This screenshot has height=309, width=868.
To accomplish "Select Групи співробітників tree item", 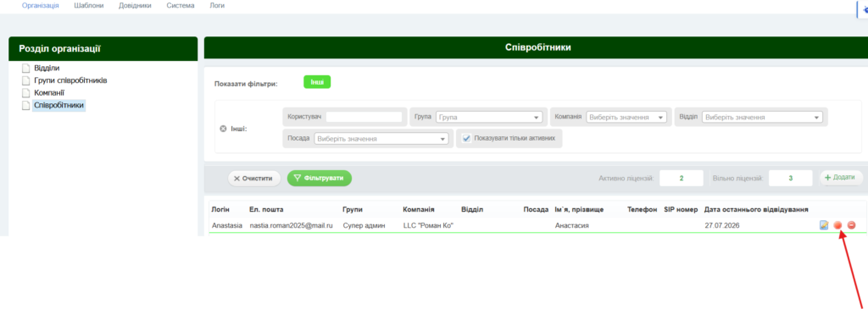I will point(71,80).
